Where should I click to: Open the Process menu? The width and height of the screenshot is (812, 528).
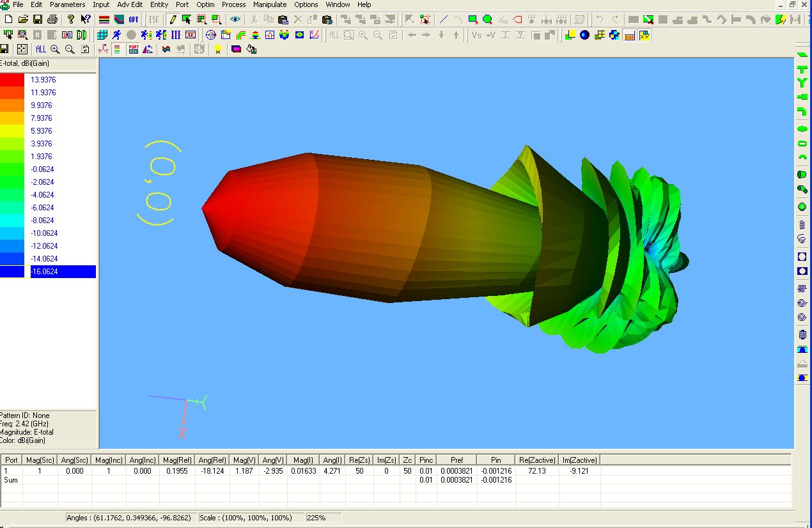tap(233, 4)
